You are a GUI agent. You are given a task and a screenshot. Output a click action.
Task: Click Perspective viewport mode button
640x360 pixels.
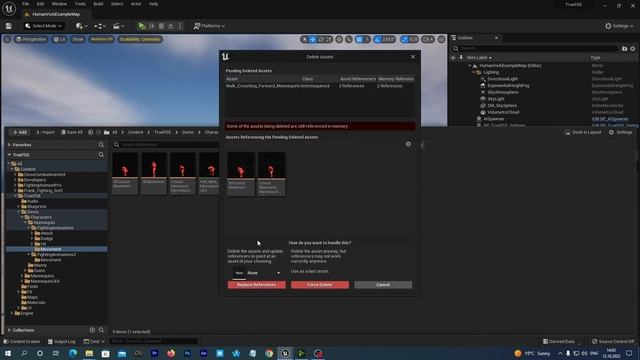tap(31, 39)
